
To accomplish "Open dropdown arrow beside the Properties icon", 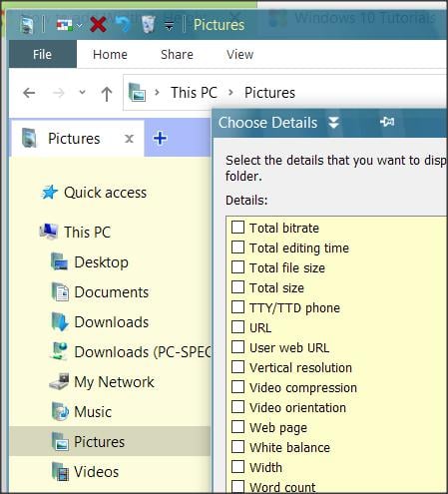I will click(79, 25).
